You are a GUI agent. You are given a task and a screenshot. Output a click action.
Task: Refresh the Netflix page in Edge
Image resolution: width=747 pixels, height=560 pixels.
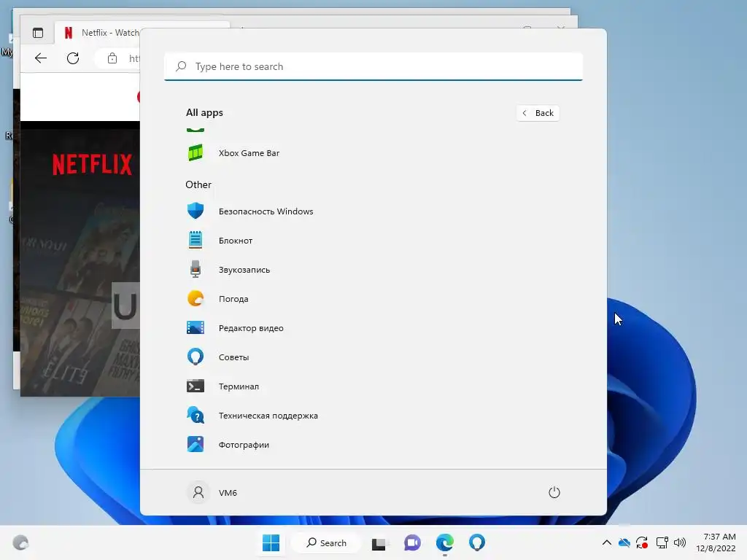tap(73, 58)
